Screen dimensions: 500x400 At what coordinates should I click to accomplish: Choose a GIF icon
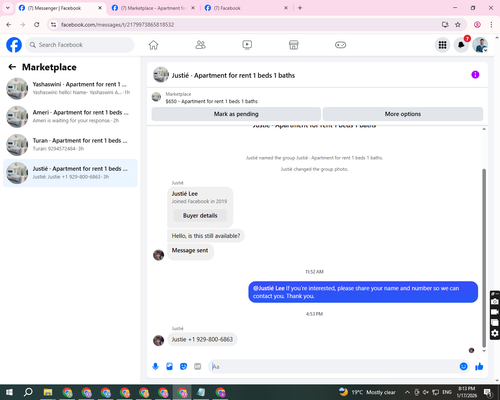(197, 367)
